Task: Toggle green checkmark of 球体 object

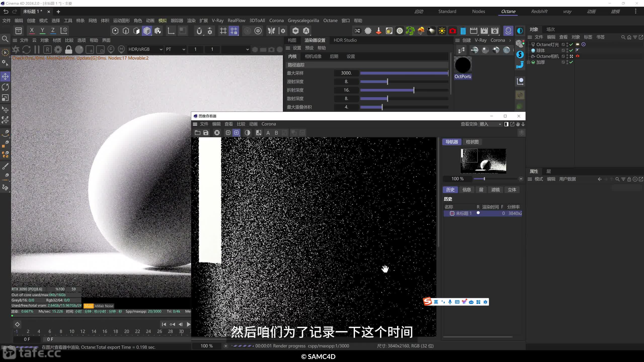Action: (571, 50)
